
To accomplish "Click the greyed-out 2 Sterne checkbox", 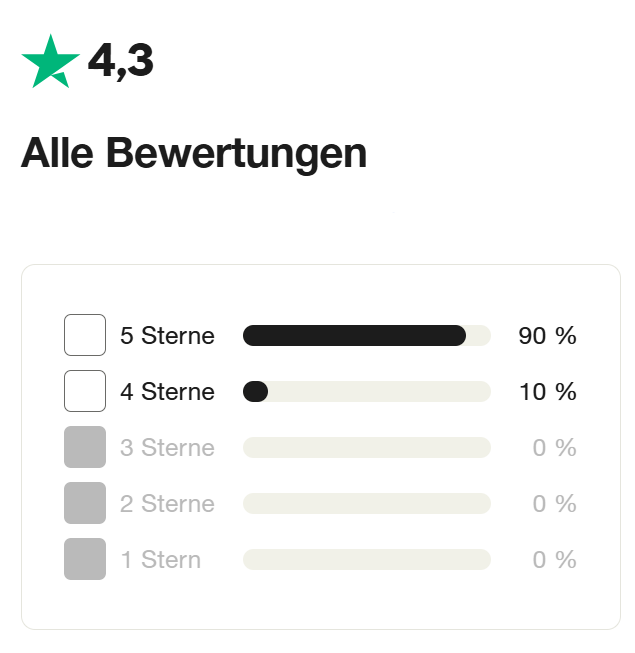I will (85, 503).
